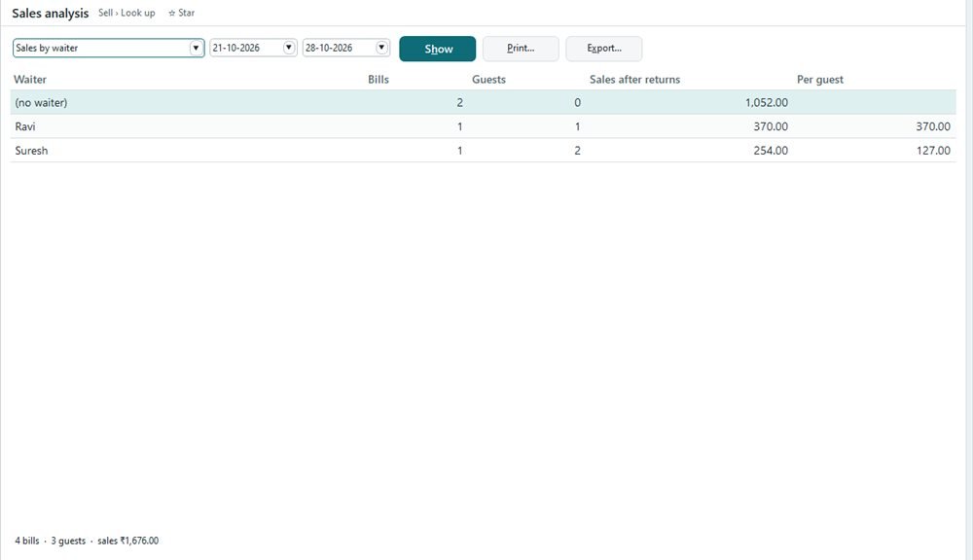The width and height of the screenshot is (973, 560).
Task: Click the sales ₹1,676.00 total text
Action: point(127,541)
